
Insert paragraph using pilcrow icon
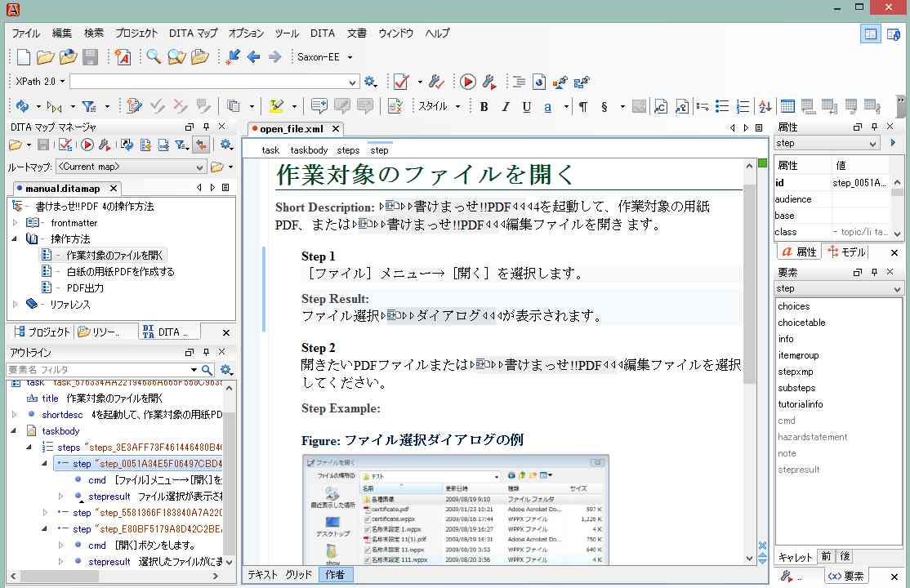583,107
